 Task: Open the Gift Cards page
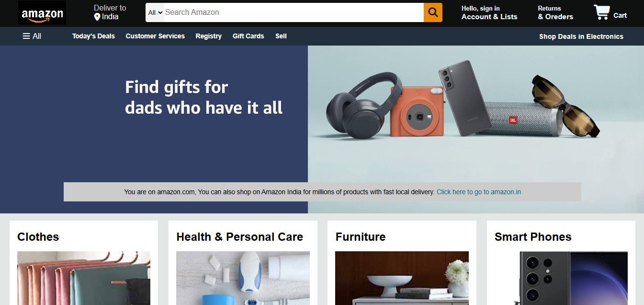coord(248,36)
